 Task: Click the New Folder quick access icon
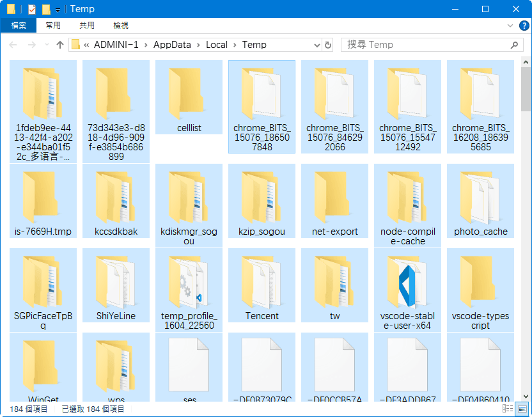pyautogui.click(x=46, y=9)
